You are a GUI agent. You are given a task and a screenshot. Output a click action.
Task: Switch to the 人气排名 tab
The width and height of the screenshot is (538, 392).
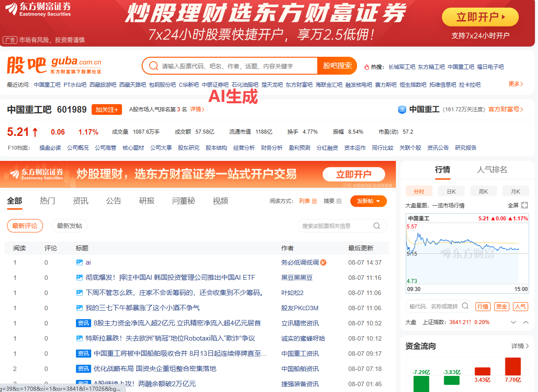pos(492,169)
